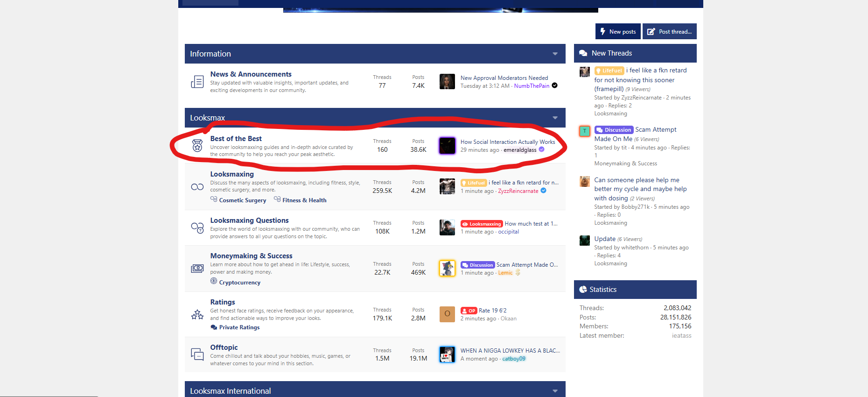Viewport: 868px width, 397px height.
Task: Click the Fitness & Health subforum icon
Action: coord(277,199)
